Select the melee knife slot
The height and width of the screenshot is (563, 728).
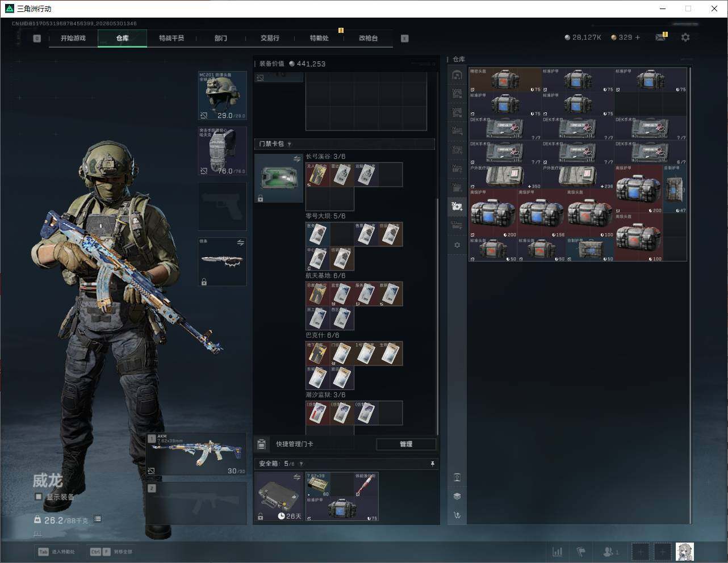point(222,262)
